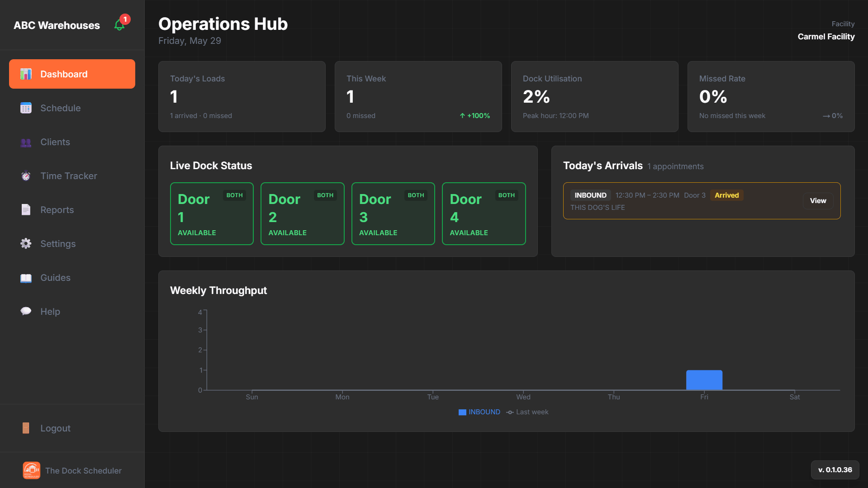
Task: Open the Schedule page
Action: [x=72, y=108]
